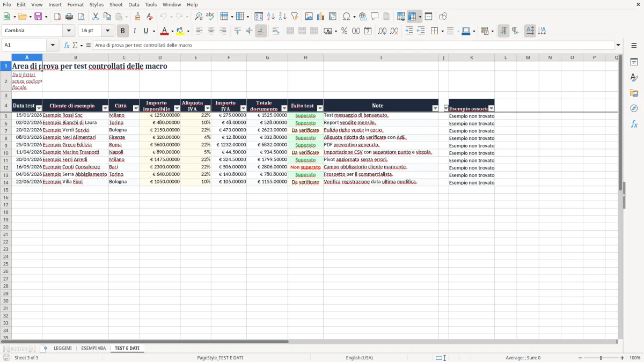Open filter dropdown for Data test column
This screenshot has width=644, height=362.
coord(39,108)
